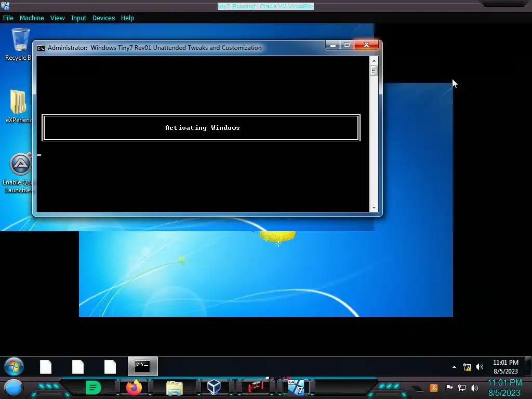Open File Explorer on the host taskbar
Screen dimensions: 532x399
click(x=175, y=388)
